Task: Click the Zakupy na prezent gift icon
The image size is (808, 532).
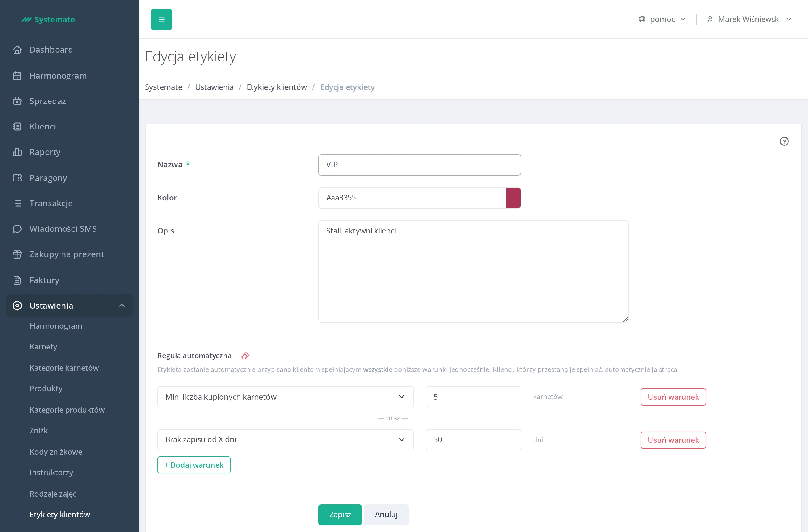Action: [x=17, y=254]
